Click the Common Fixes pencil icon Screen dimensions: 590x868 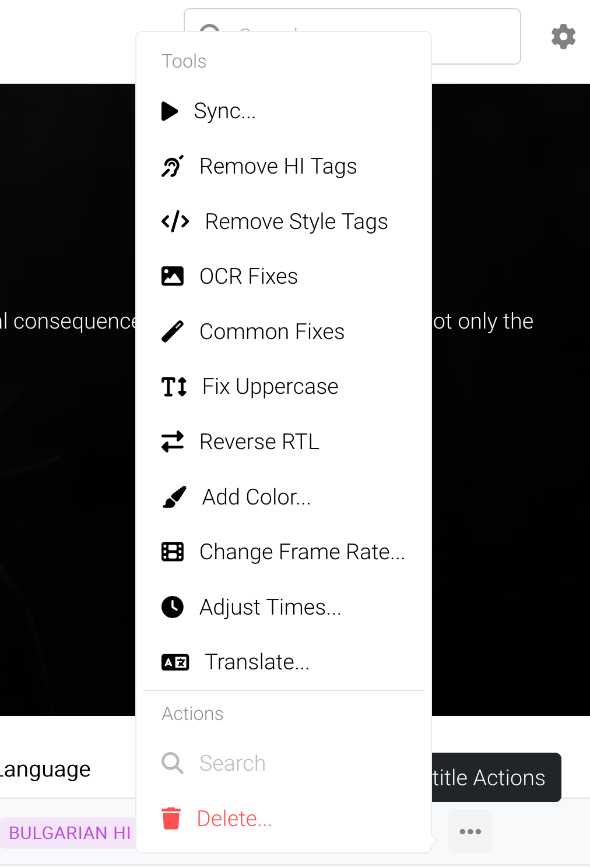[173, 331]
